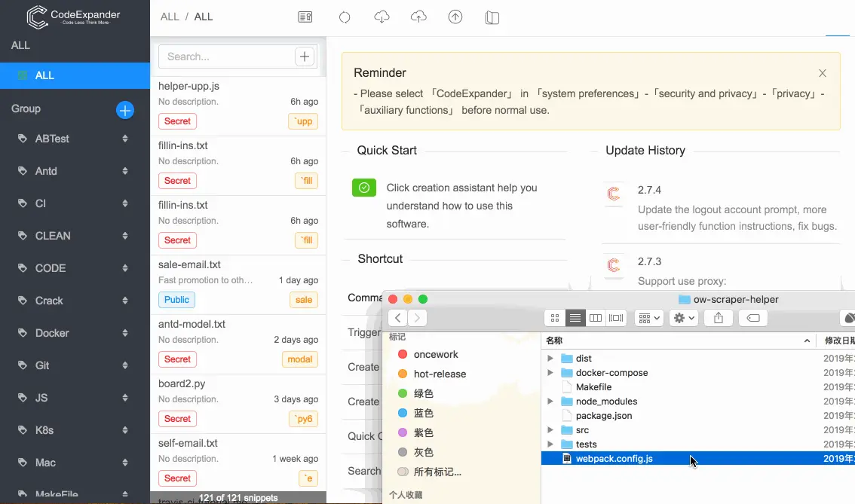
Task: Click the `upp trigger tag
Action: (x=303, y=121)
